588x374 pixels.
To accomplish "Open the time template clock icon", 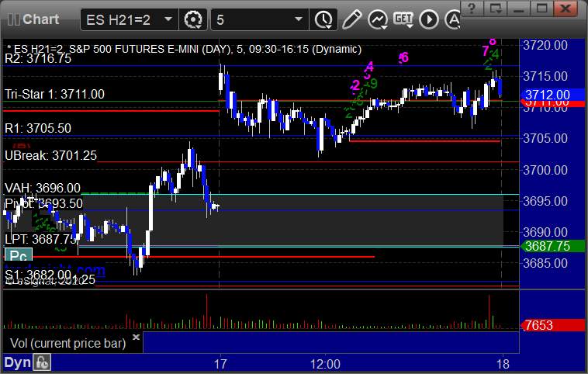I will (x=323, y=19).
